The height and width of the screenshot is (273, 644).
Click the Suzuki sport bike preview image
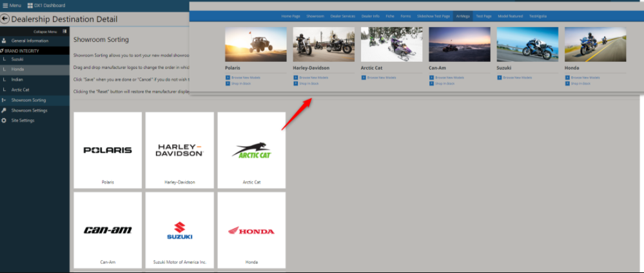click(527, 45)
